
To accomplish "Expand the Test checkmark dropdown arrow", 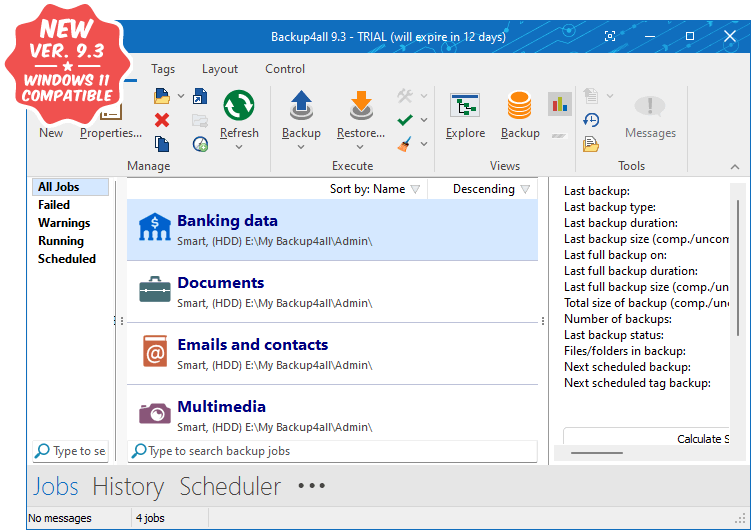I will (x=424, y=120).
